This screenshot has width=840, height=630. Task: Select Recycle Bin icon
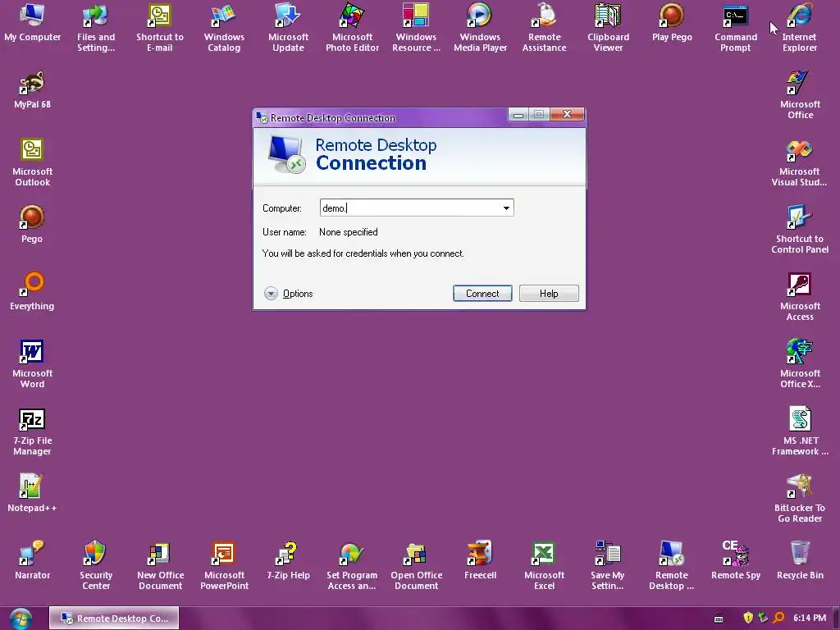[x=800, y=561]
